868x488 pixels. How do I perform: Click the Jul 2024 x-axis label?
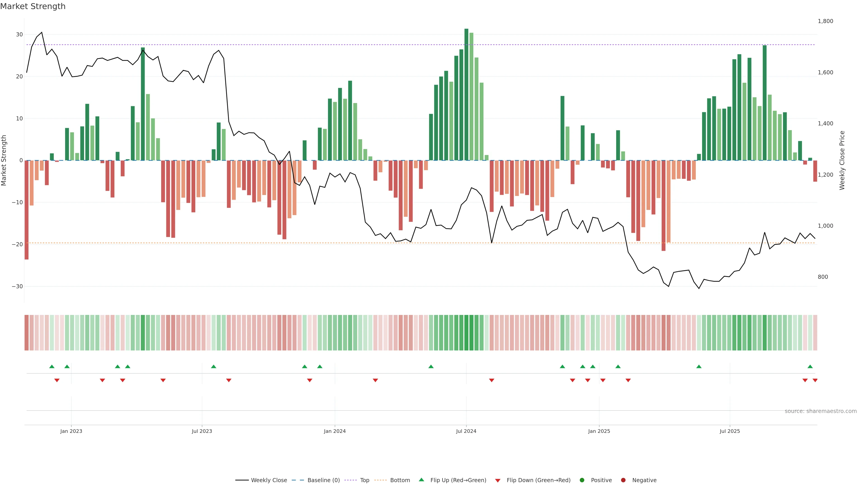[x=466, y=431]
